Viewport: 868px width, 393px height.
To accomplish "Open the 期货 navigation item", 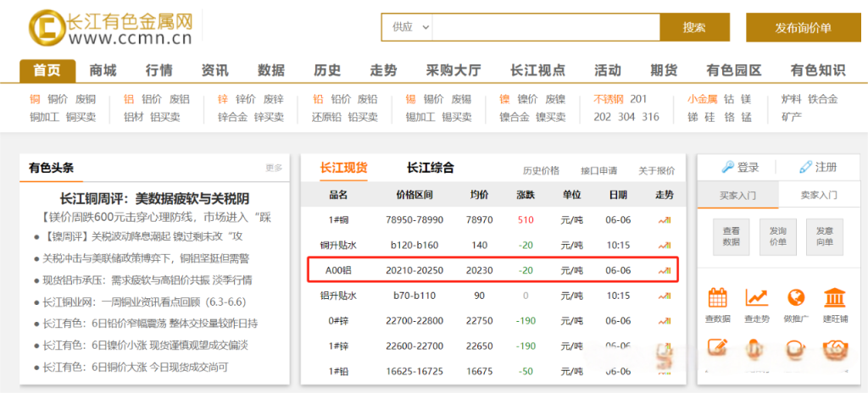I will tap(664, 71).
